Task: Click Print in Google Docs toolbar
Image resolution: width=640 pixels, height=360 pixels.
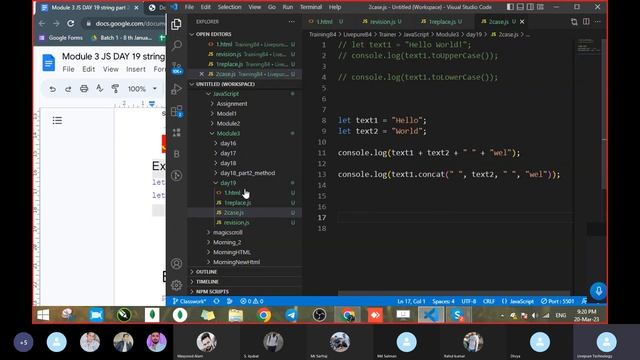Action: click(84, 89)
